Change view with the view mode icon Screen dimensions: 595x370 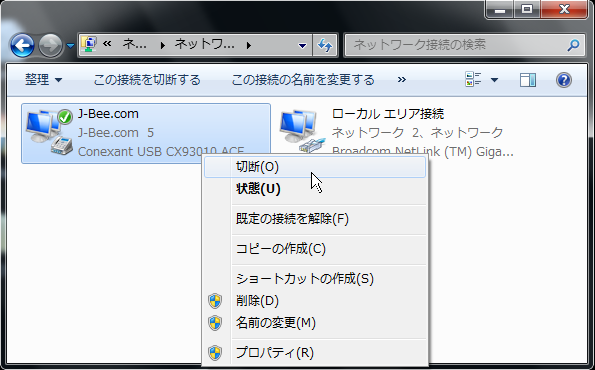coord(473,80)
